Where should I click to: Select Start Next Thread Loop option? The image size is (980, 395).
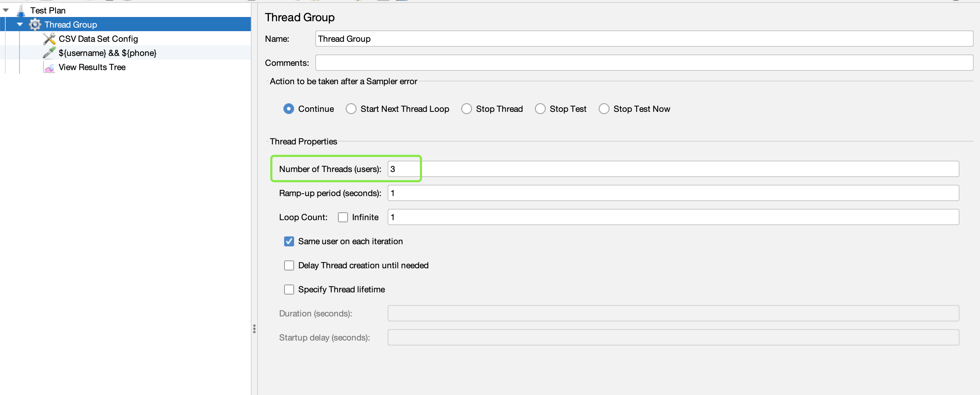pyautogui.click(x=351, y=109)
